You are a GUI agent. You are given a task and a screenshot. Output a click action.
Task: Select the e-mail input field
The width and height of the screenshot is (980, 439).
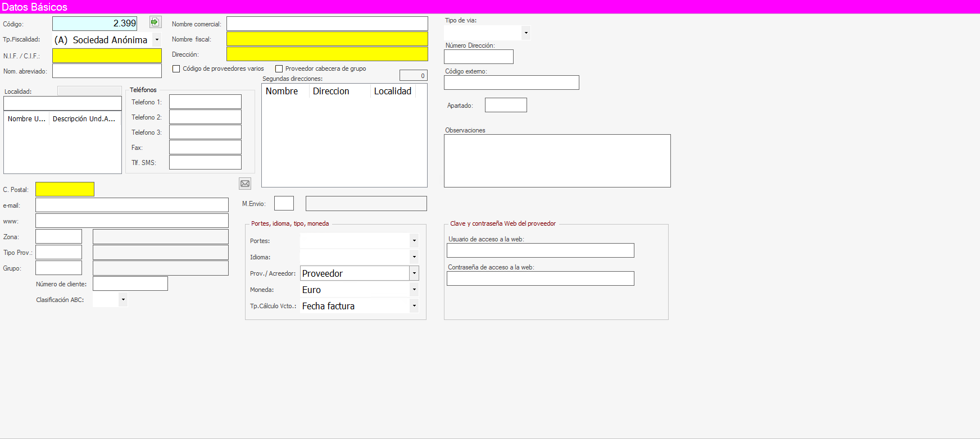click(x=132, y=205)
